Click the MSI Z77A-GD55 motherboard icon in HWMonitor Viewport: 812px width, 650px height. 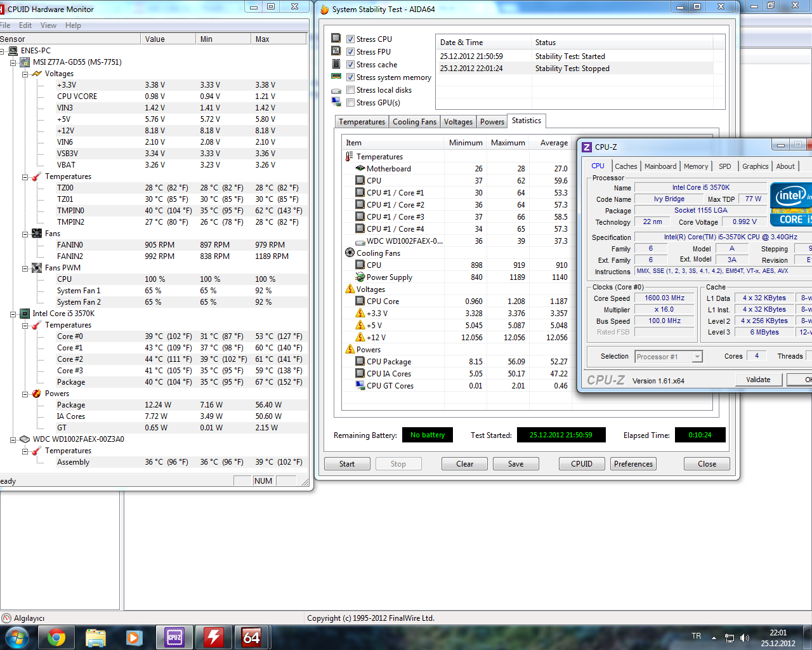pyautogui.click(x=25, y=62)
